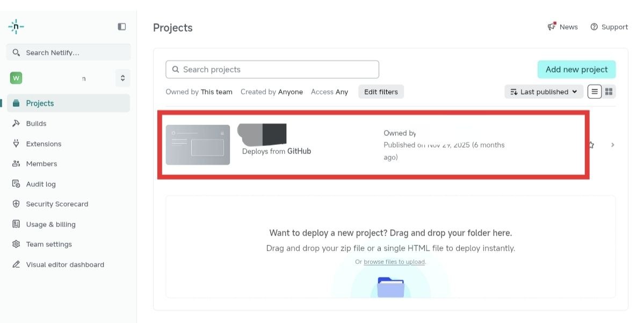This screenshot has width=644, height=323.
Task: Click the Support question mark icon
Action: point(594,27)
